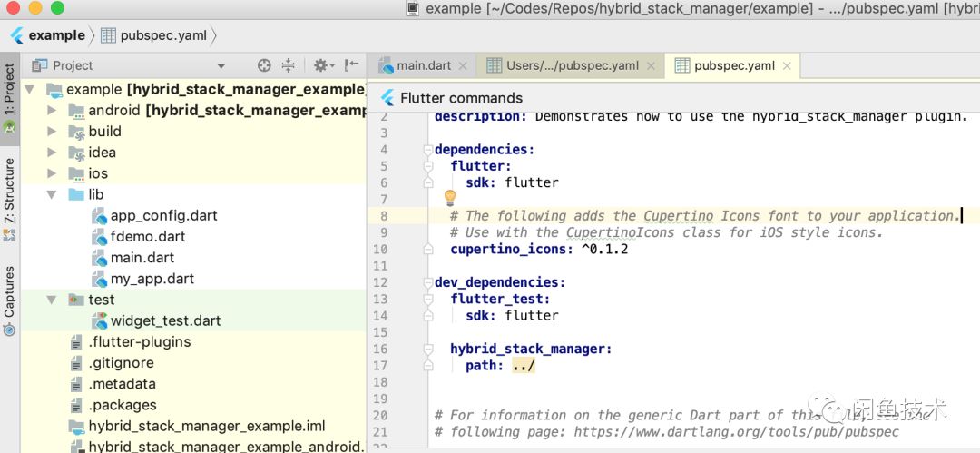Viewport: 980px width, 453px height.
Task: Fold the dev_dependencies block at line 12
Action: point(428,282)
